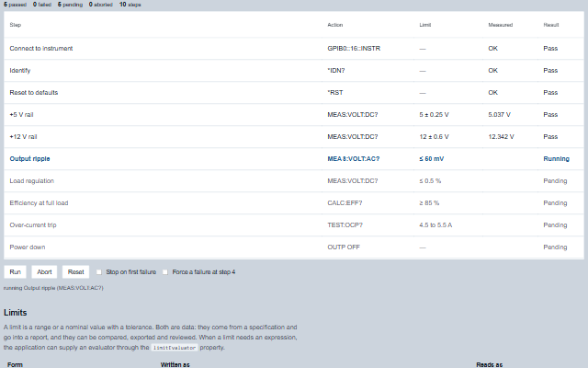Click the 'Written as' column header
The width and height of the screenshot is (588, 368).
[175, 364]
